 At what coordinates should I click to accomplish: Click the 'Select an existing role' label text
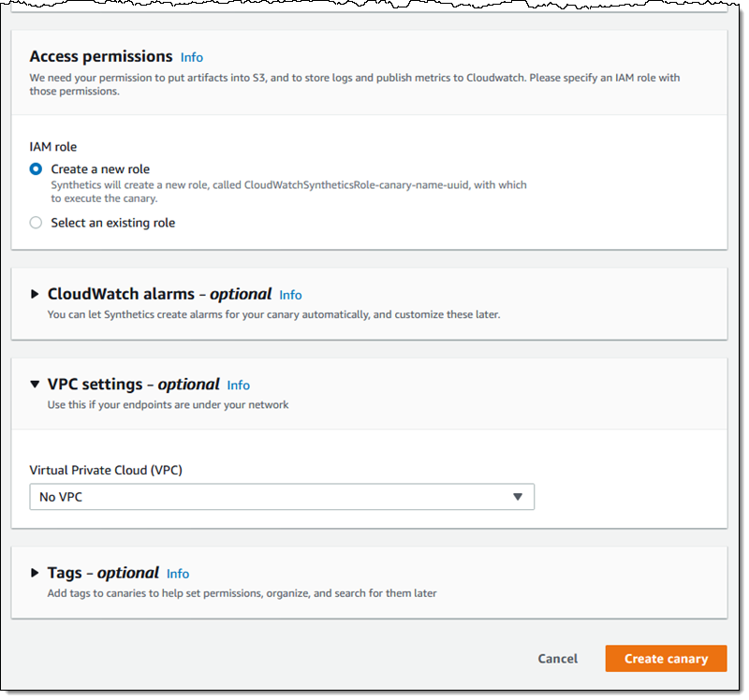pos(113,223)
